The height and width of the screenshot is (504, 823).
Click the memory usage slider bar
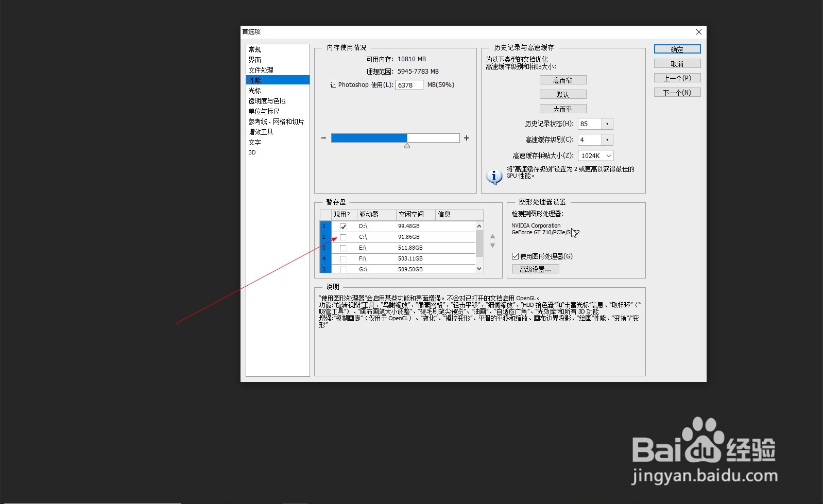click(x=396, y=138)
